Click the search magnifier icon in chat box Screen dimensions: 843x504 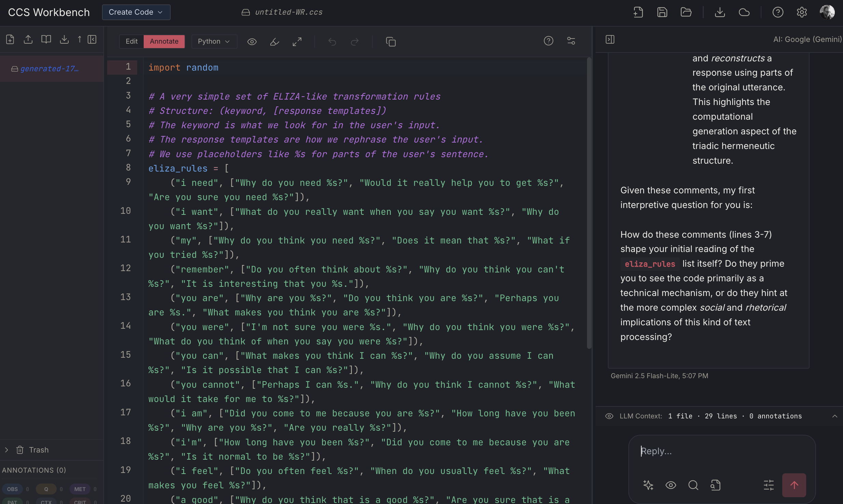point(693,485)
